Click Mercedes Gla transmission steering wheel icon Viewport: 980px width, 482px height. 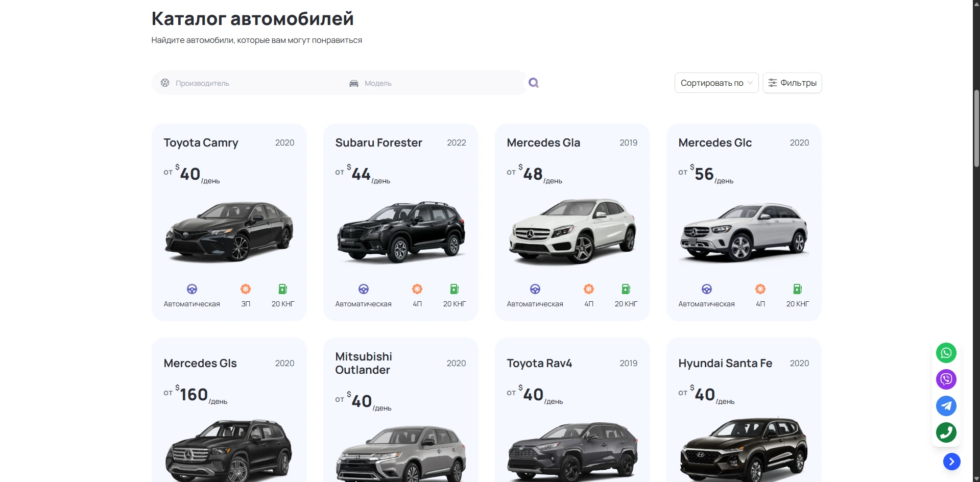click(535, 289)
